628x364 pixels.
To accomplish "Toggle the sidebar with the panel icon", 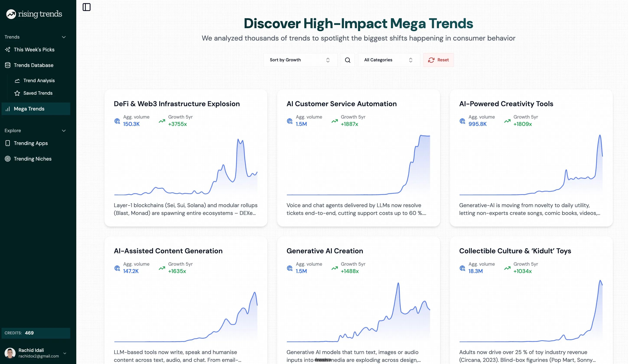I will tap(87, 7).
